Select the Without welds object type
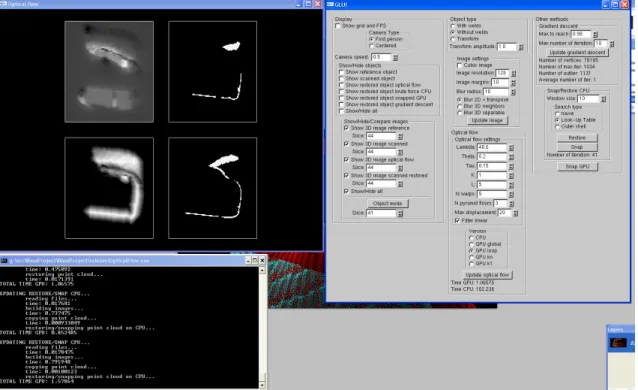The width and height of the screenshot is (638, 390). (453, 32)
